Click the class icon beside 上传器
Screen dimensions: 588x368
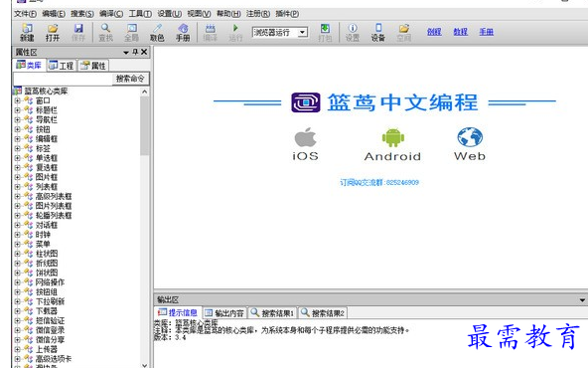pyautogui.click(x=29, y=349)
